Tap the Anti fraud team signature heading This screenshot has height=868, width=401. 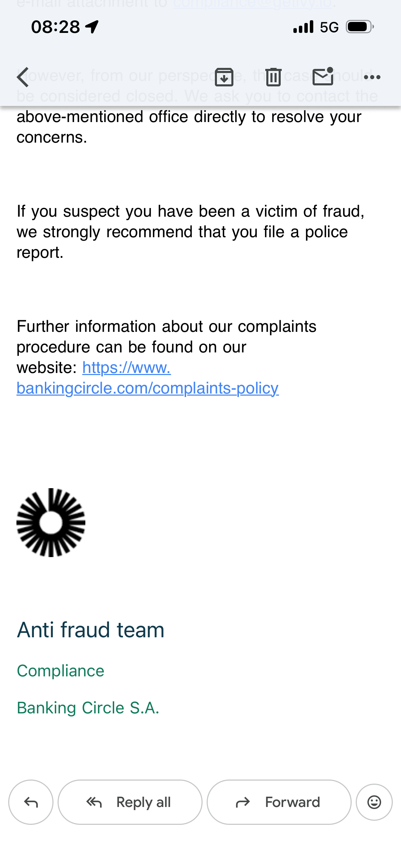click(91, 630)
